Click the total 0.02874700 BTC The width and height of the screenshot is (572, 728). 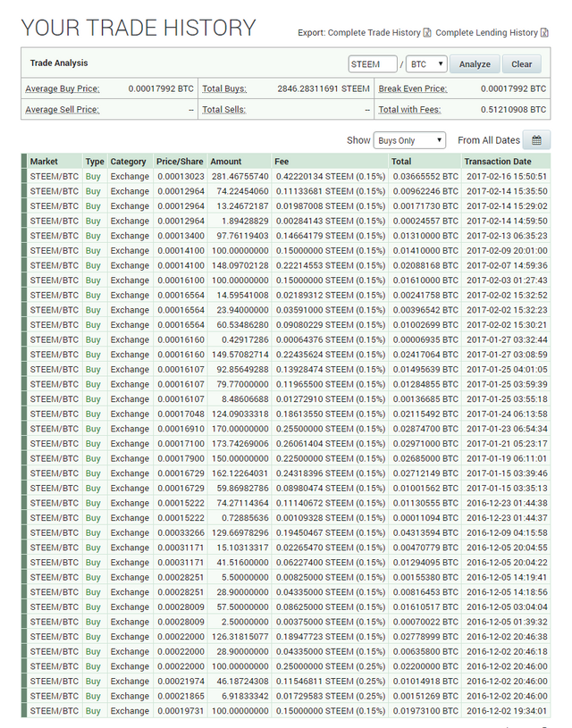point(425,429)
